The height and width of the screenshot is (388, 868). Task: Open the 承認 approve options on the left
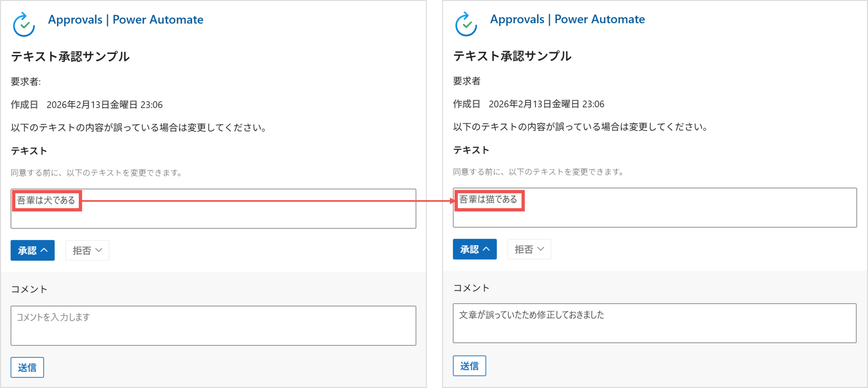click(32, 250)
